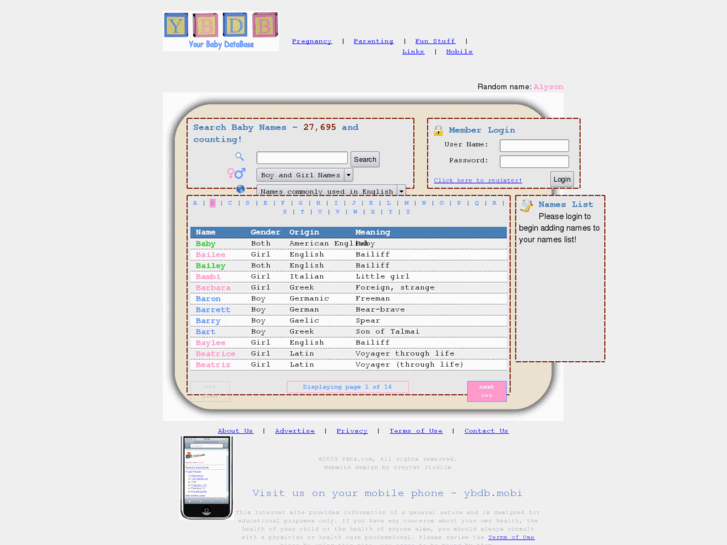Select letter W in the alphabet index
727x545 pixels.
(x=355, y=212)
